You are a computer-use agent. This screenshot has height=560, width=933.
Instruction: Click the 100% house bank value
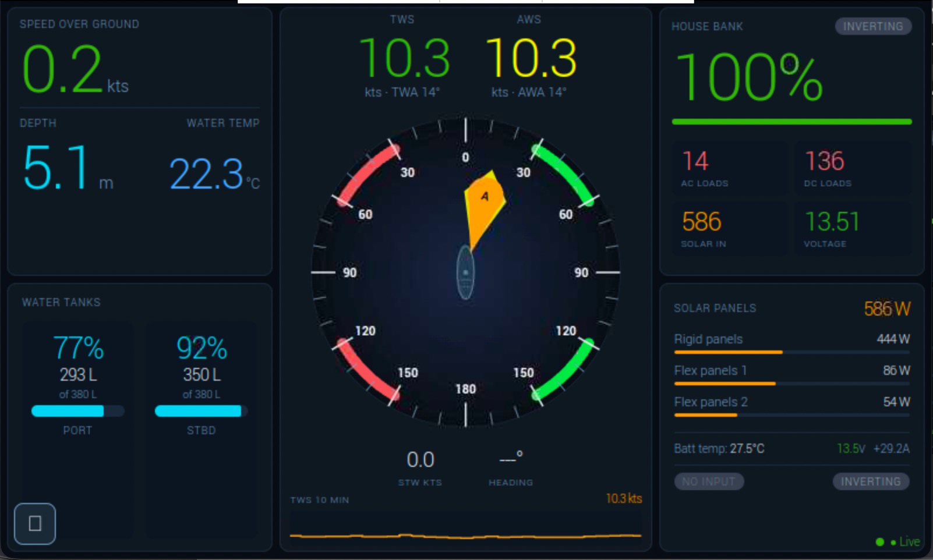pyautogui.click(x=750, y=77)
